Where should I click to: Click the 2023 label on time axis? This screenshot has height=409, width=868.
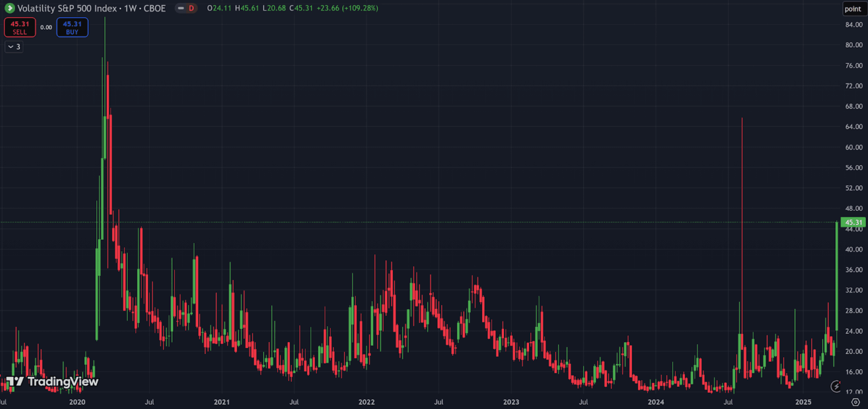pos(511,402)
